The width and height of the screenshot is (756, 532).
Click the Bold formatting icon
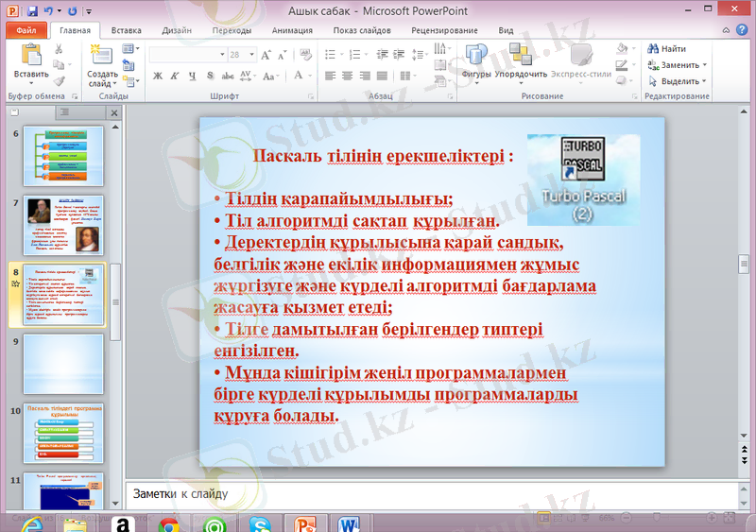158,76
